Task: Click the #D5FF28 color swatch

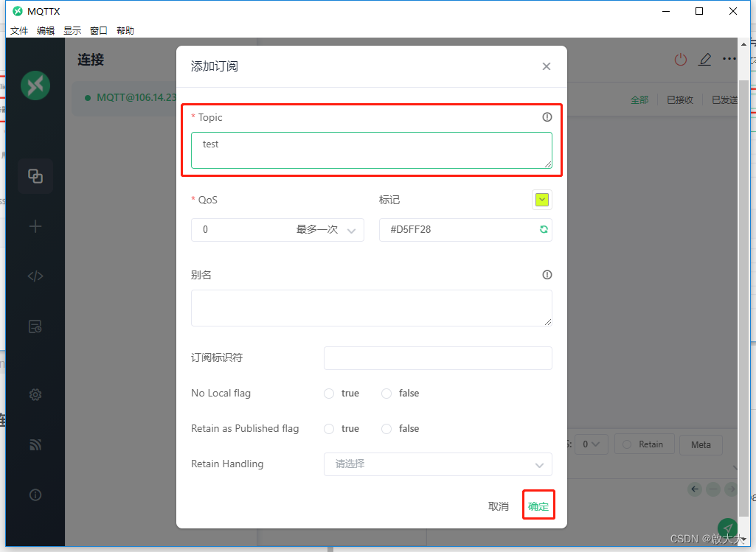Action: tap(542, 199)
